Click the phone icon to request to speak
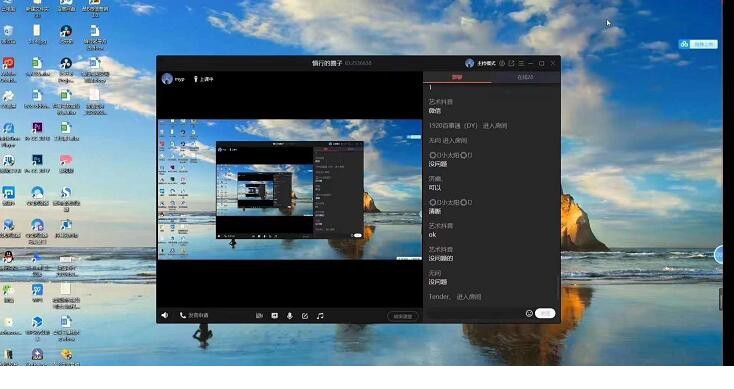The height and width of the screenshot is (389, 734). (183, 315)
